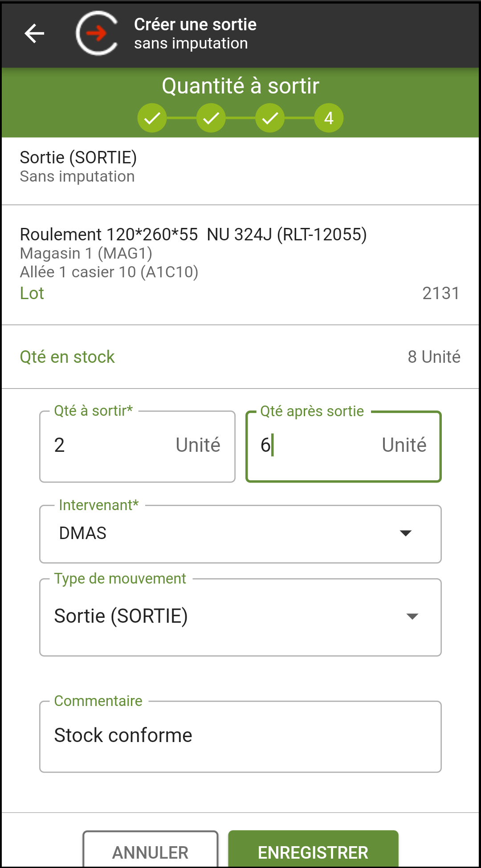Open the Intervenant dropdown arrow
This screenshot has width=481, height=868.
tap(405, 533)
